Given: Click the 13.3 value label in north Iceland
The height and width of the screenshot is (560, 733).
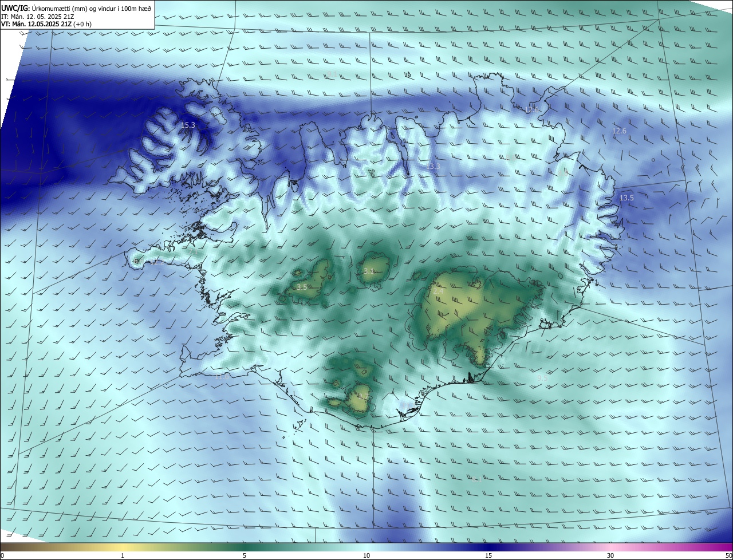Looking at the screenshot, I should point(434,166).
